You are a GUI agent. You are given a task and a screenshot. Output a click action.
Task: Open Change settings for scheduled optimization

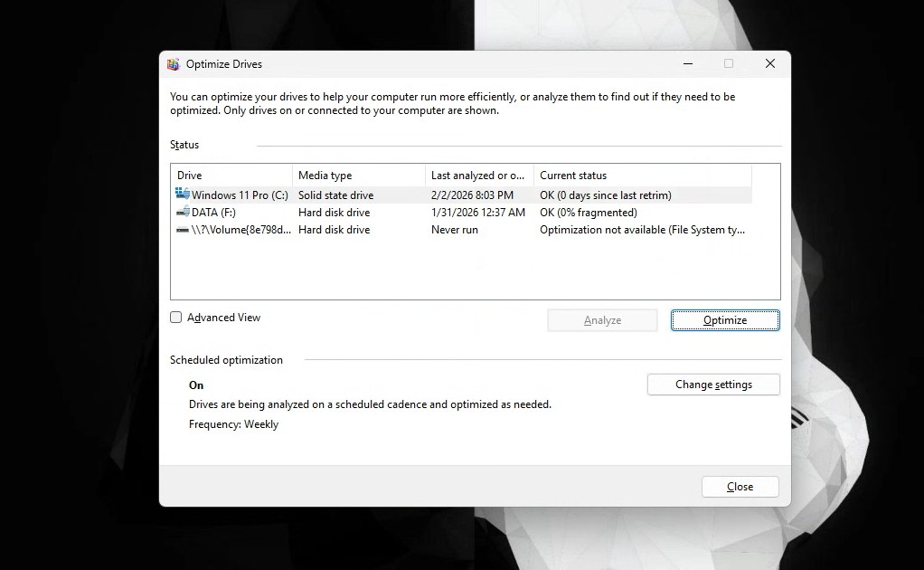(713, 385)
